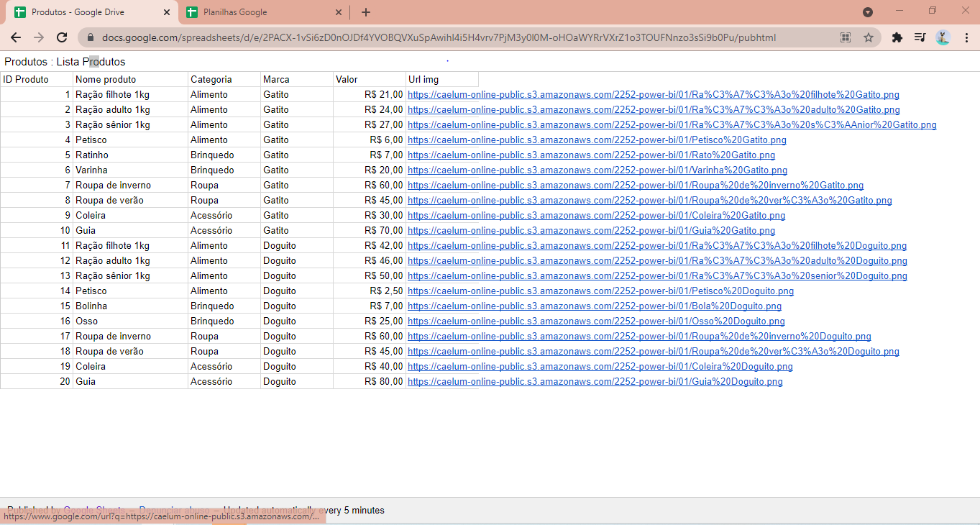980x525 pixels.
Task: Open the Petisco Gatito image link
Action: [597, 140]
